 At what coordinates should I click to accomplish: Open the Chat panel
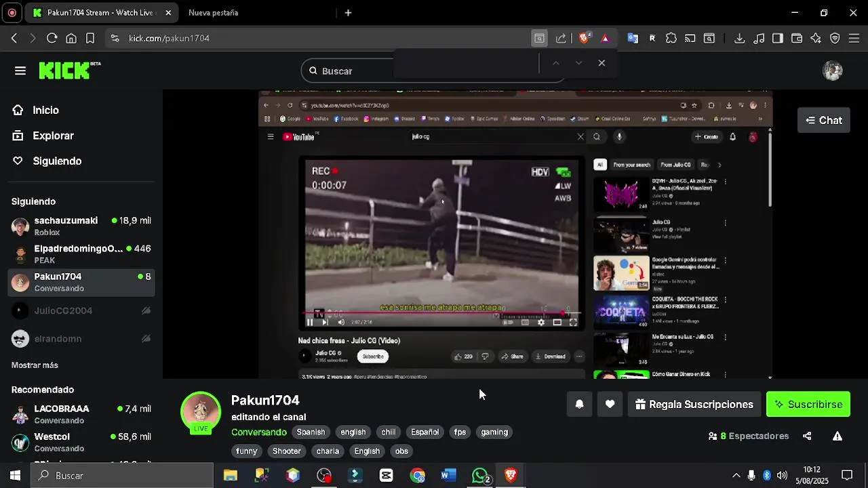coord(824,121)
